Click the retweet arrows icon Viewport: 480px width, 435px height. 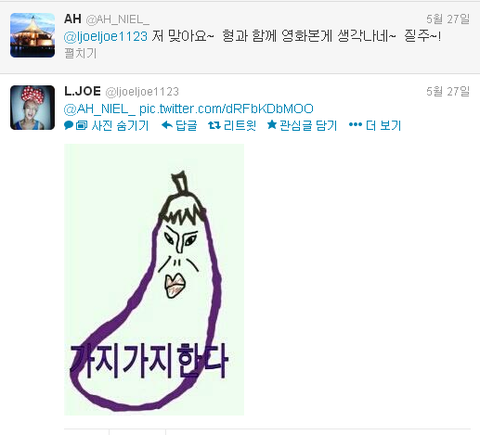(214, 125)
